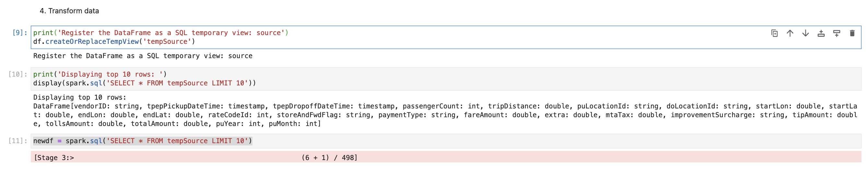The image size is (868, 174).
Task: Click the 'Displaying top 10 rows:' output line
Action: (x=79, y=97)
